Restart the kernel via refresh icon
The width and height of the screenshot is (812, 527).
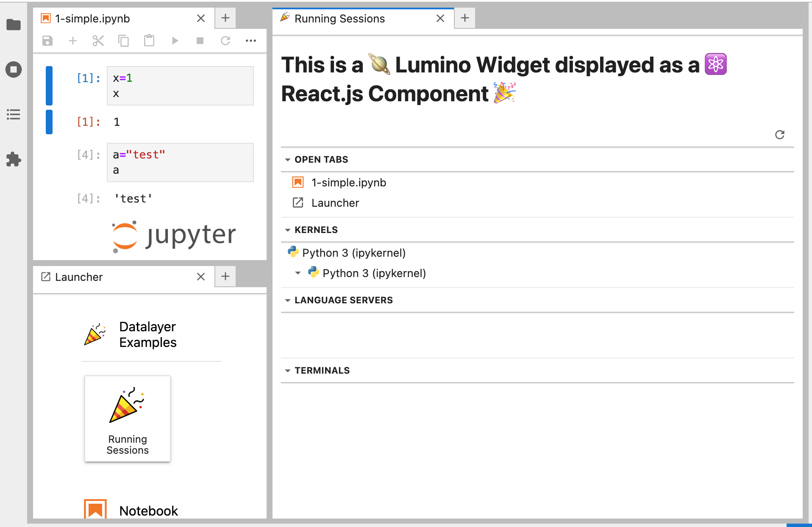[225, 41]
